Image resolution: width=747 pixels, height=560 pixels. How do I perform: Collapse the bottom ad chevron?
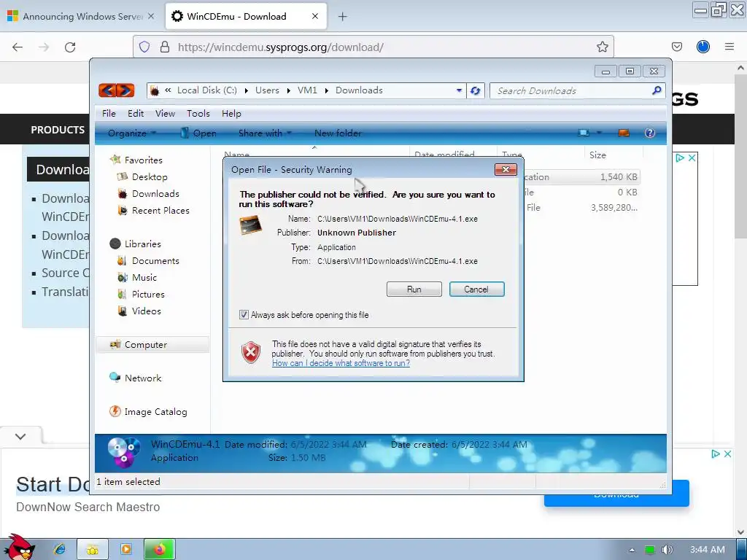pos(20,436)
